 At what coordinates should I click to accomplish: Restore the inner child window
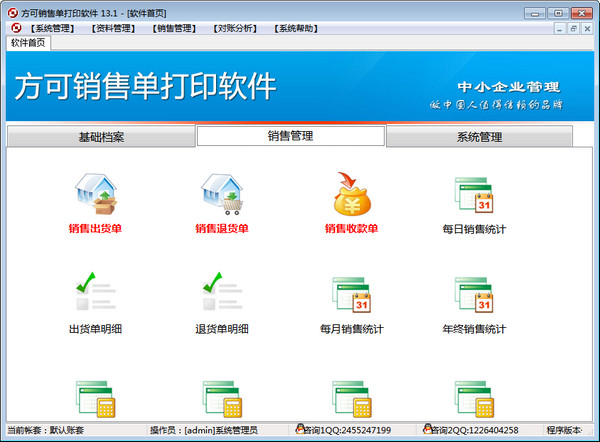pos(573,29)
